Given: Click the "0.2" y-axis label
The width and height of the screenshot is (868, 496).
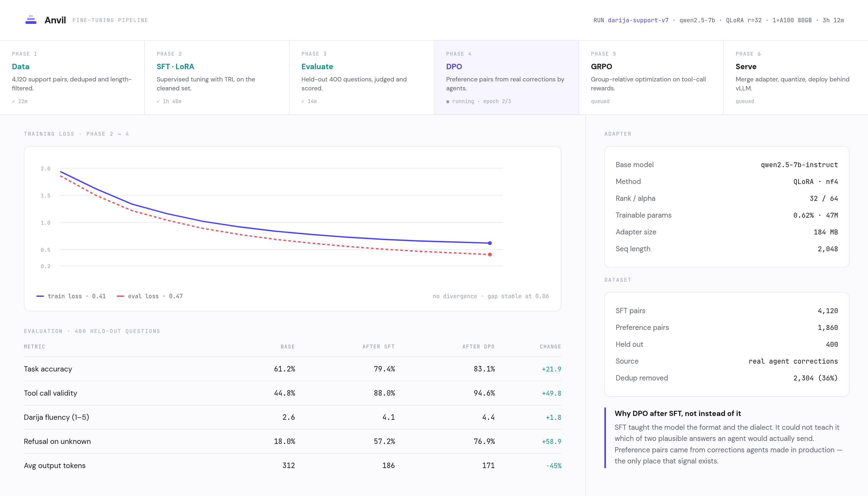Looking at the screenshot, I should pos(45,266).
